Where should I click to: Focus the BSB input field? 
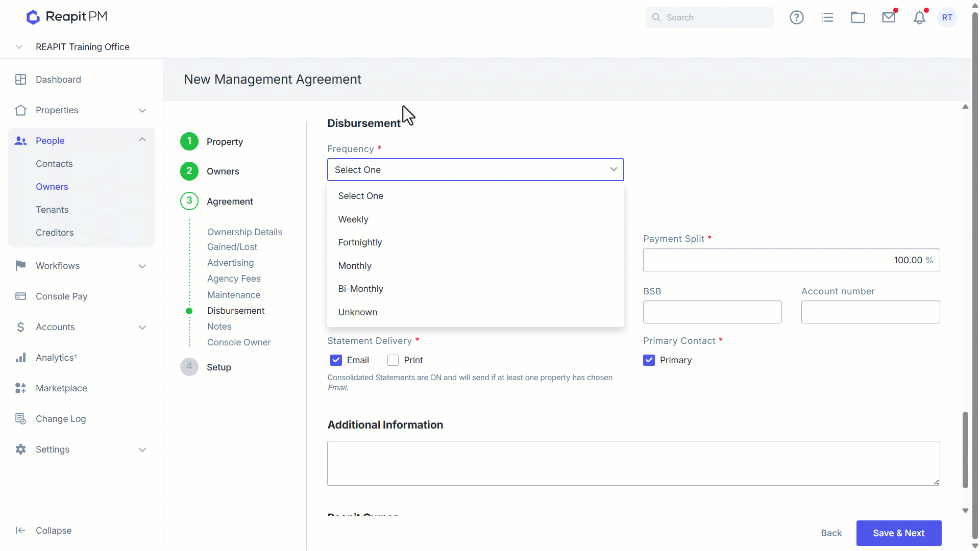coord(713,312)
